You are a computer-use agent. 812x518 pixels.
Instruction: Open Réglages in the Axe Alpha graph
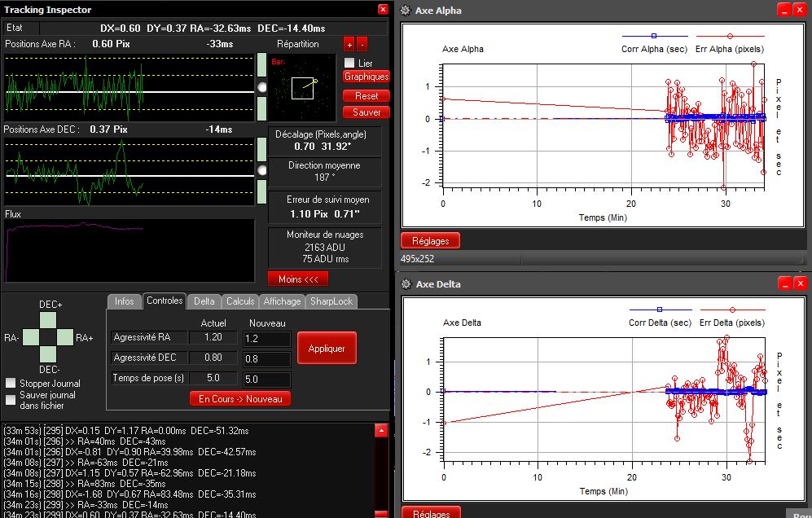click(430, 240)
